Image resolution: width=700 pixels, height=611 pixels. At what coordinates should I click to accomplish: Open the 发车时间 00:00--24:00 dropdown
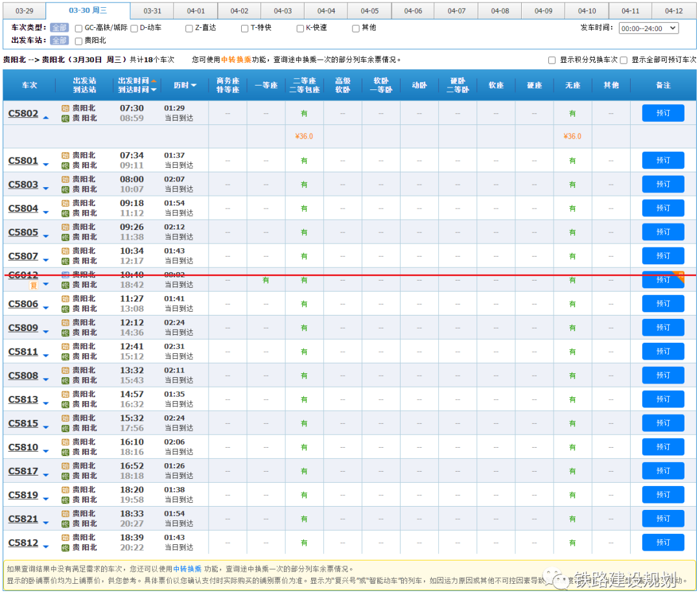[x=649, y=29]
